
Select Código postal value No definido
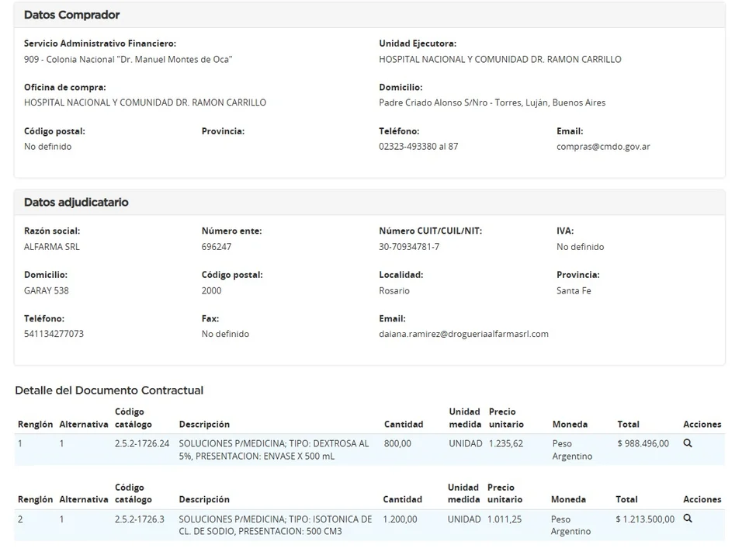click(47, 147)
